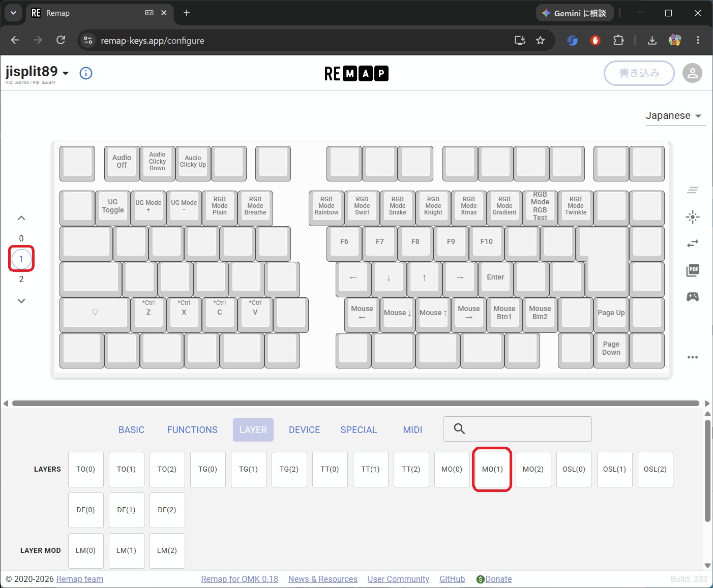Go back to previous page
The height and width of the screenshot is (588, 713).
15,40
